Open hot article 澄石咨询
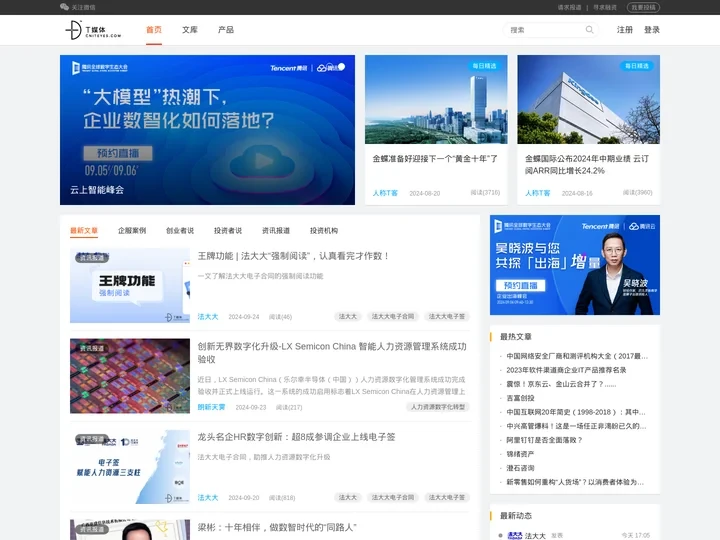 tap(520, 468)
